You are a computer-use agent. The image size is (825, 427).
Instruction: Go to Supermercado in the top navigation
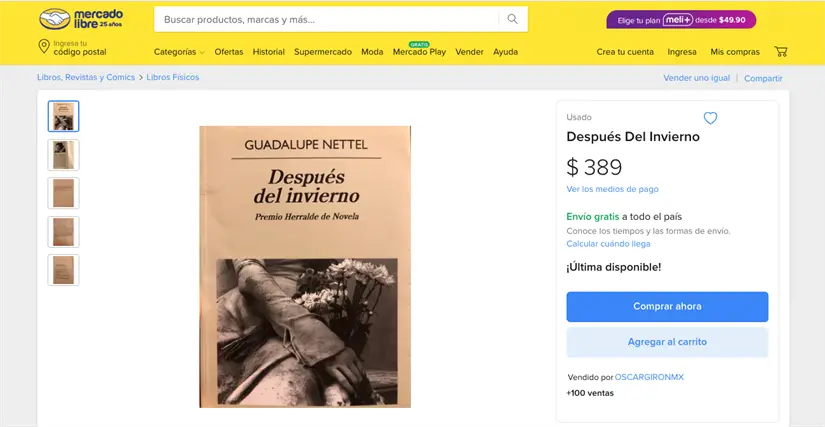pos(323,52)
